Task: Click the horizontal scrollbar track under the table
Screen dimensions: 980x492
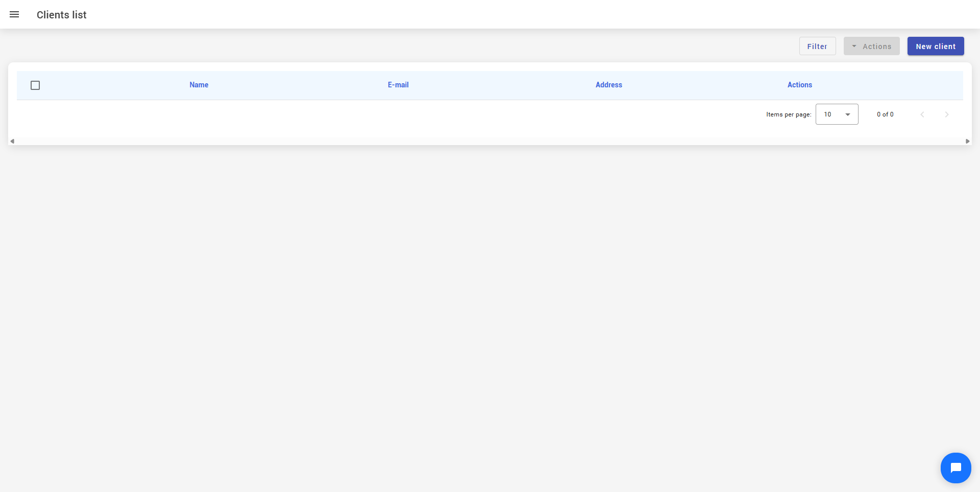Action: [x=490, y=142]
